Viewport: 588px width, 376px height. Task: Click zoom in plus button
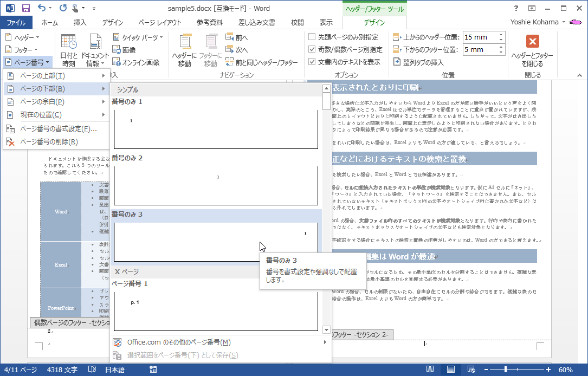[x=548, y=369]
